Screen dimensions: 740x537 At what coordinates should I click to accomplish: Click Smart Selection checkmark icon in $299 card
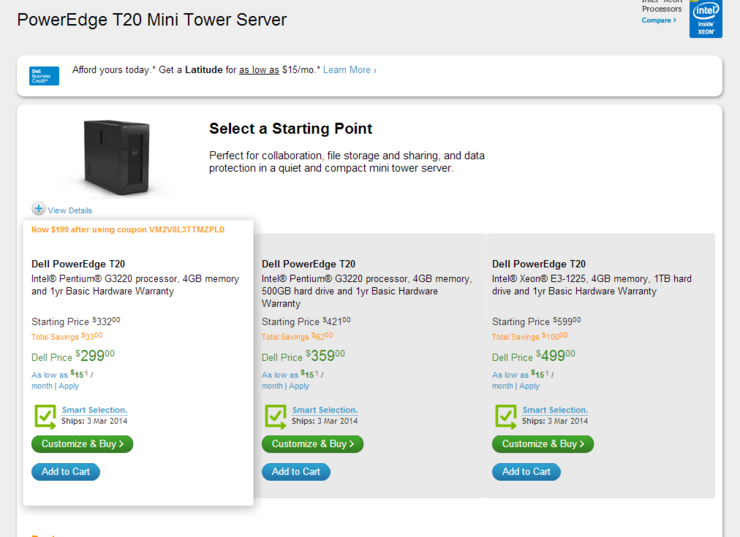coord(45,417)
